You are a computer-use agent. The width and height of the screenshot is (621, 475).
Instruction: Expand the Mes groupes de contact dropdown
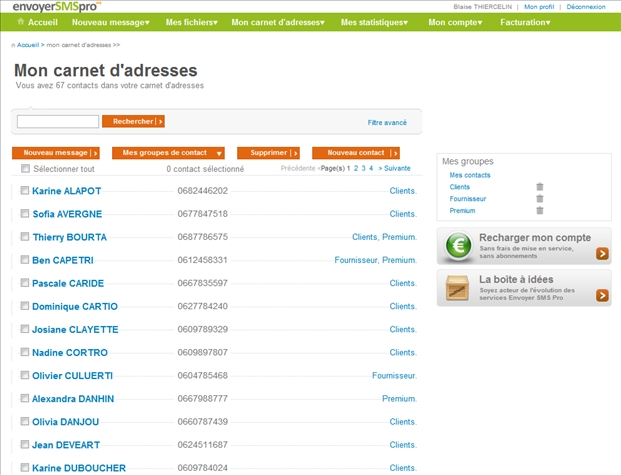pos(167,153)
